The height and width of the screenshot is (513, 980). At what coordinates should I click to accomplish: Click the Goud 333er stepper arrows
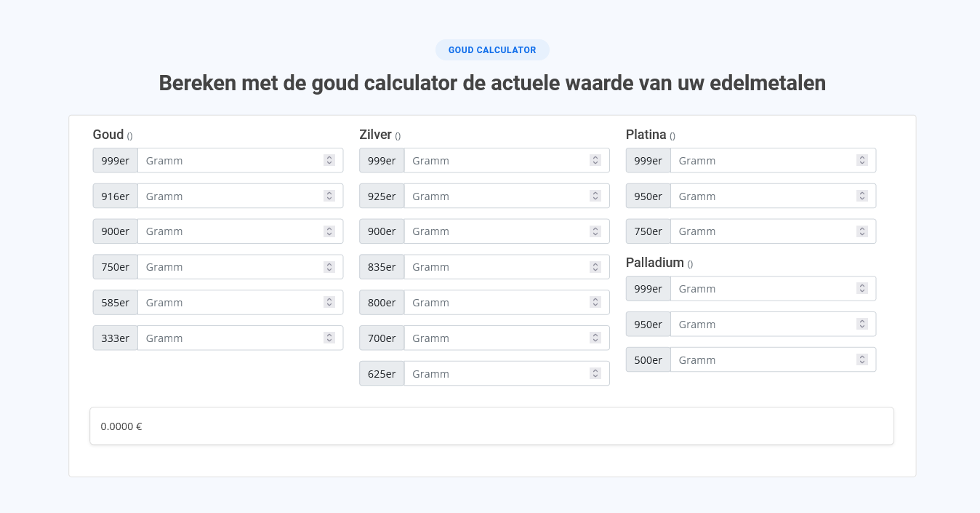(329, 338)
